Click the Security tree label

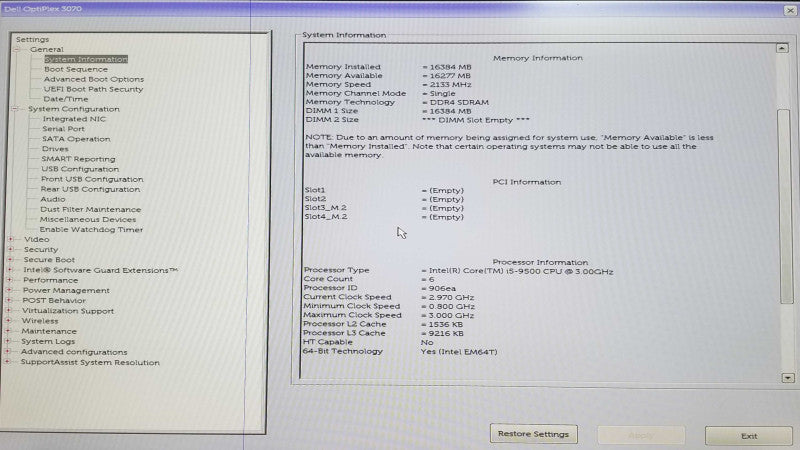(x=41, y=249)
